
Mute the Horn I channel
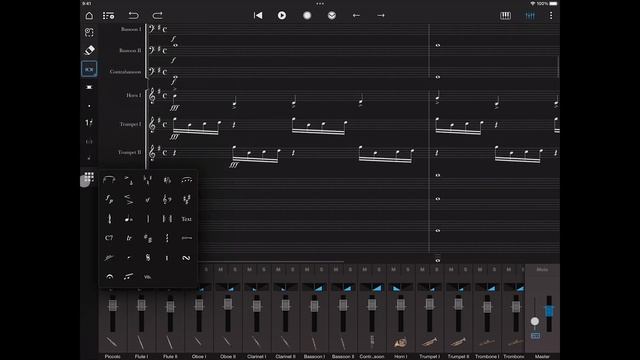coord(393,269)
